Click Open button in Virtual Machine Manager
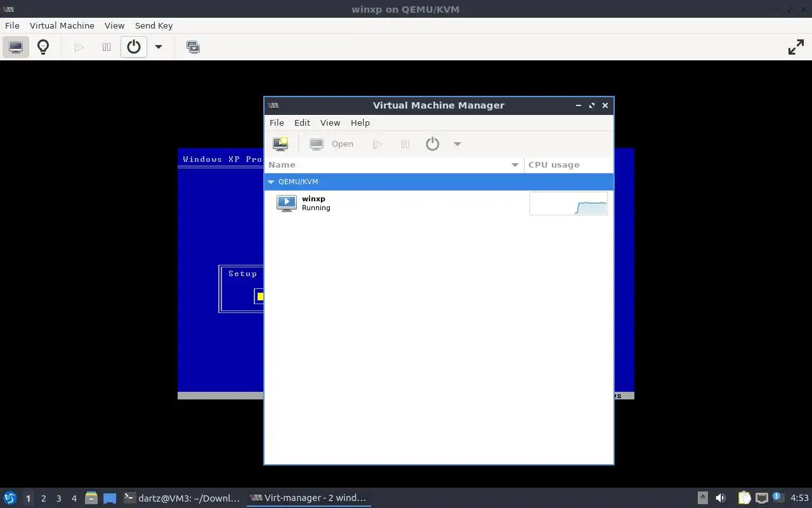 click(331, 144)
